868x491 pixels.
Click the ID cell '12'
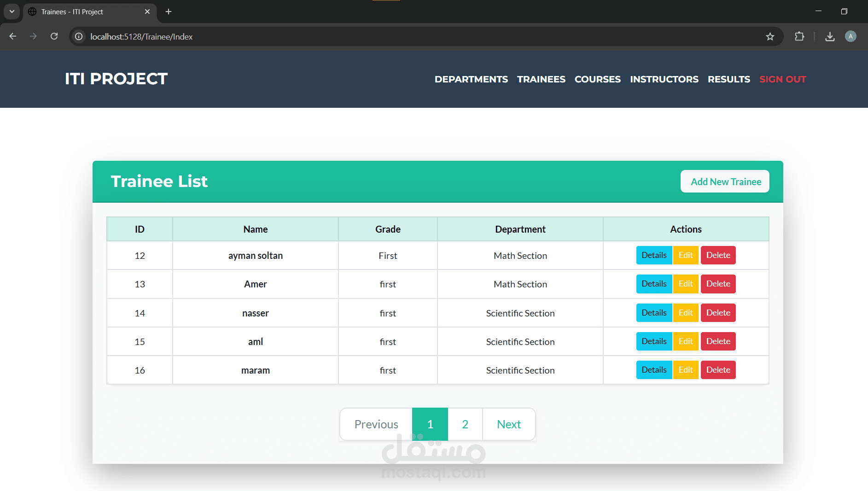point(140,256)
